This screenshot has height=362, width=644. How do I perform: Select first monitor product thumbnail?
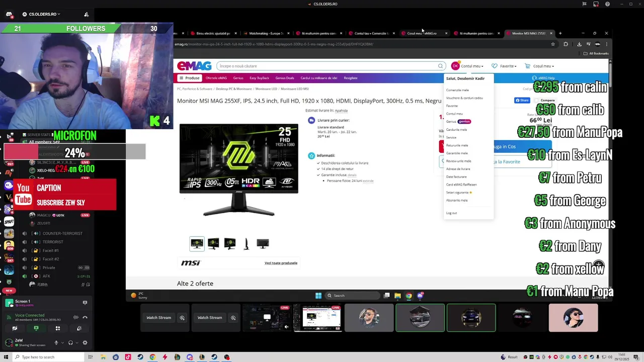[197, 244]
